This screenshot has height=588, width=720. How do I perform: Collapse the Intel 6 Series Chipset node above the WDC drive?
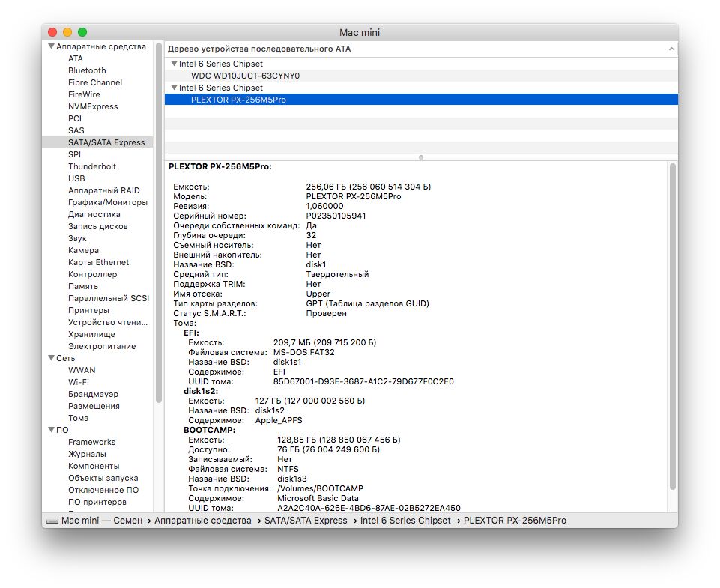coord(174,64)
